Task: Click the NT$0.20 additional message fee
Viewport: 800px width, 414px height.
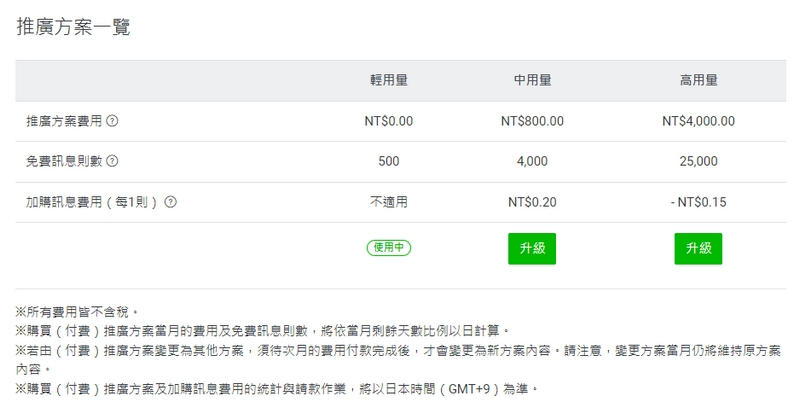Action: [x=532, y=201]
